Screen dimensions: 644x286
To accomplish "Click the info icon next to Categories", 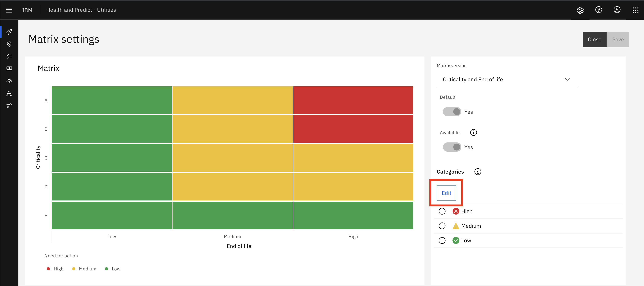I will (477, 172).
